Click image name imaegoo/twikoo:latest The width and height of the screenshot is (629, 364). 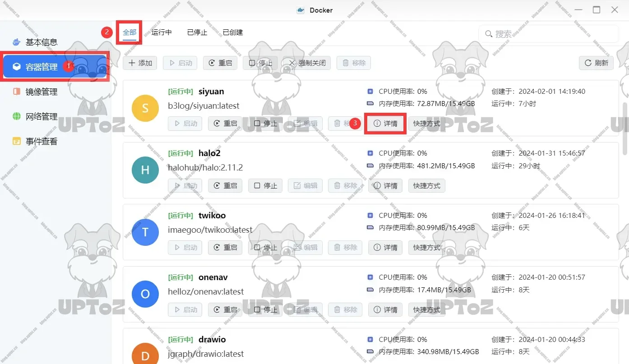[x=210, y=230]
